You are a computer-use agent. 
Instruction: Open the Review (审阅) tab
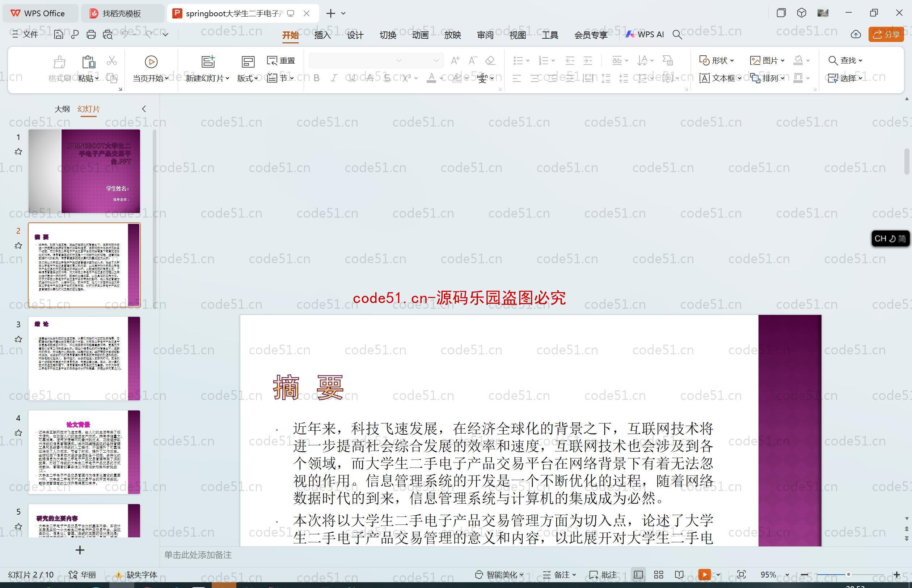click(x=485, y=35)
